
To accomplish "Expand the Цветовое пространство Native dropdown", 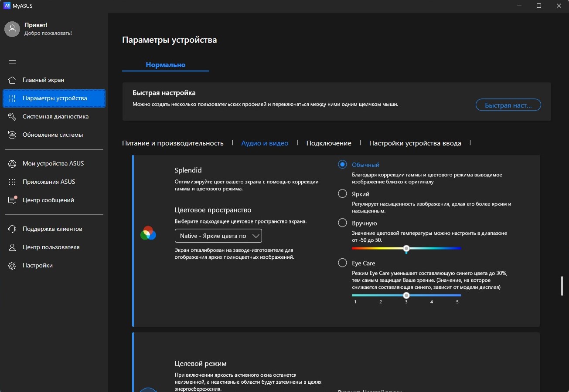I will click(x=218, y=236).
